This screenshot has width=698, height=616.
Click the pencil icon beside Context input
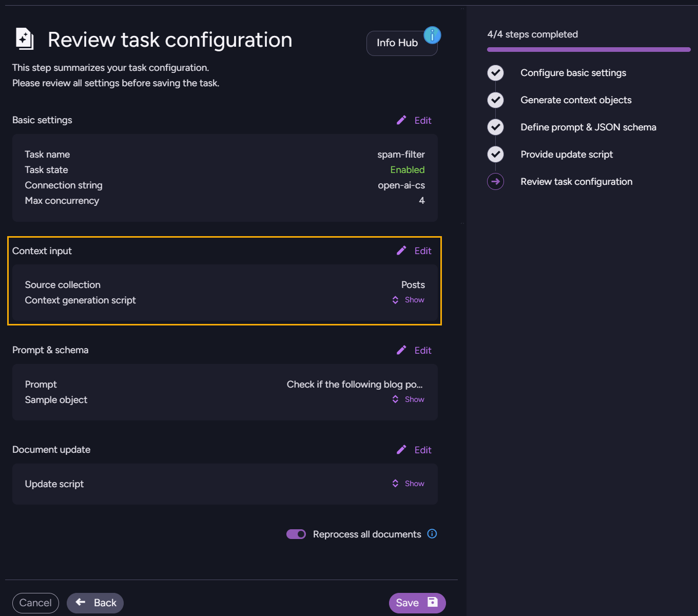(401, 251)
